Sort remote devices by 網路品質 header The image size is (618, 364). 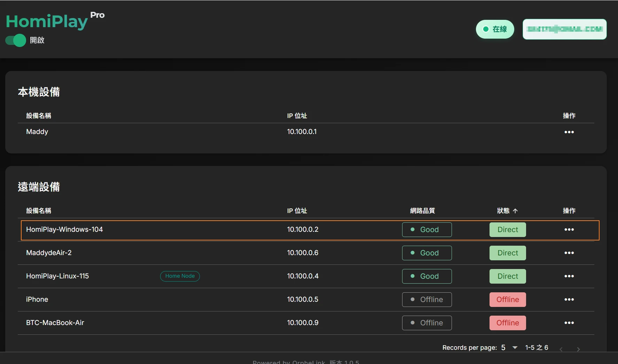pos(422,211)
